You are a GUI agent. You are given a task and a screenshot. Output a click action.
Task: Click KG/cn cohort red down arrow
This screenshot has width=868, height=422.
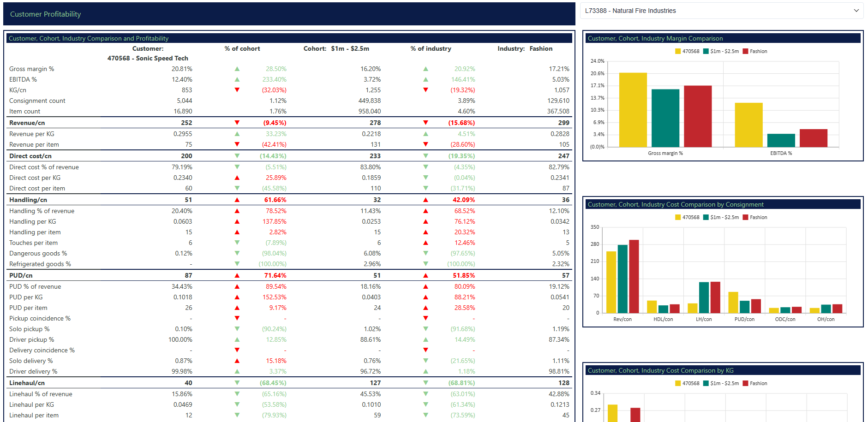237,90
